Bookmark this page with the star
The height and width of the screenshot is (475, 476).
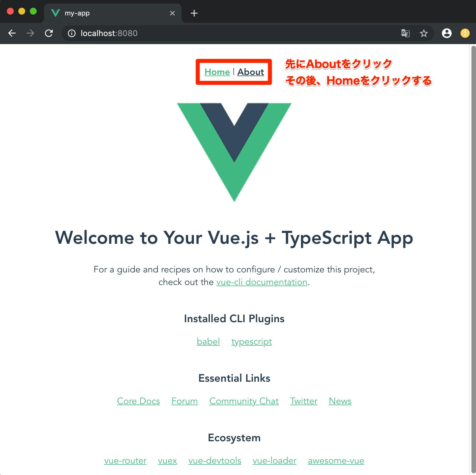coord(424,33)
